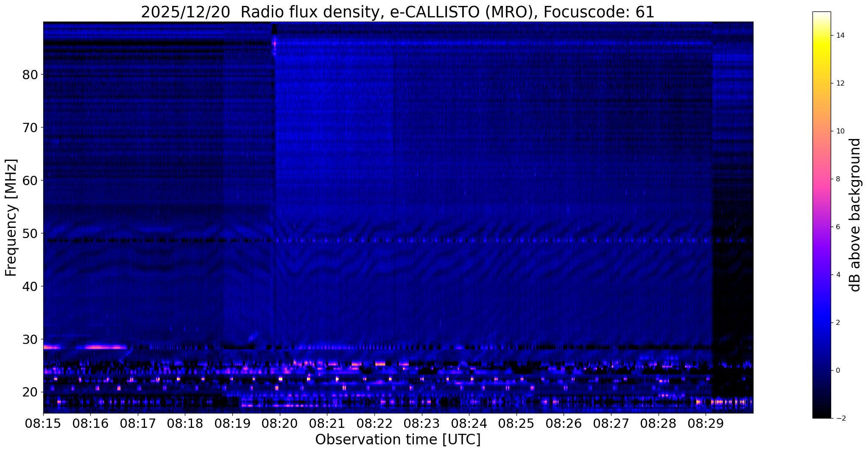Click the colorbar tick value 6
This screenshot has height=452, width=868.
838,227
